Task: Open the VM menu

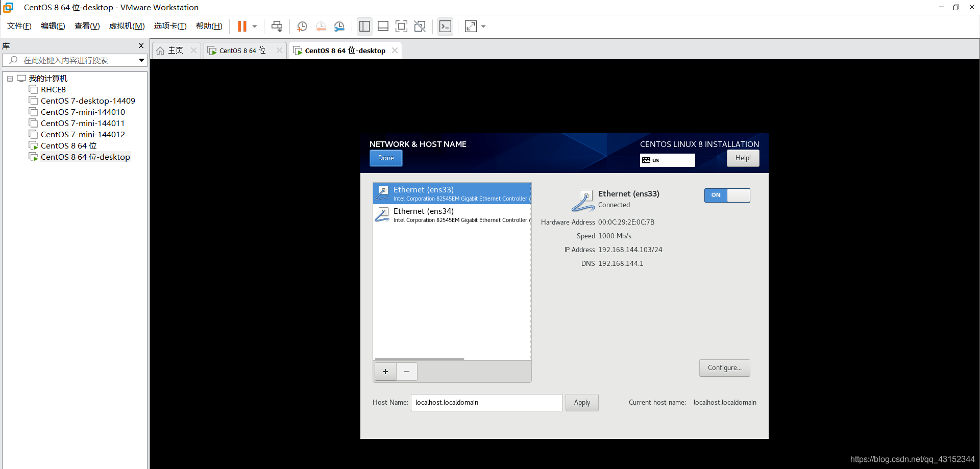Action: 127,26
